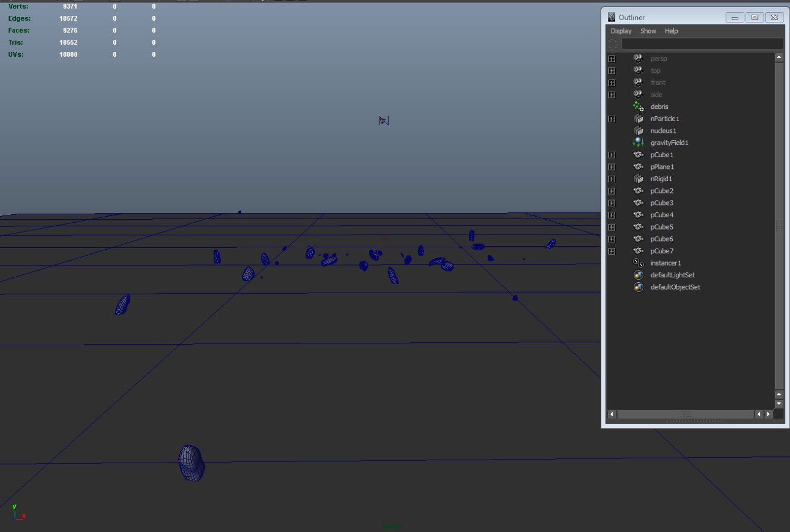Click the Outliner filter icon beside search
This screenshot has width=790, height=532.
613,44
